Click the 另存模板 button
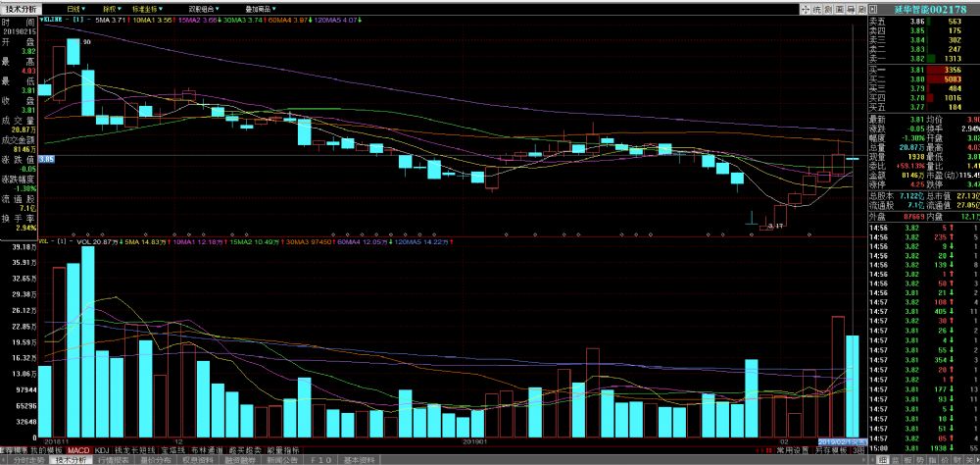Image resolution: width=980 pixels, height=465 pixels. click(x=833, y=450)
